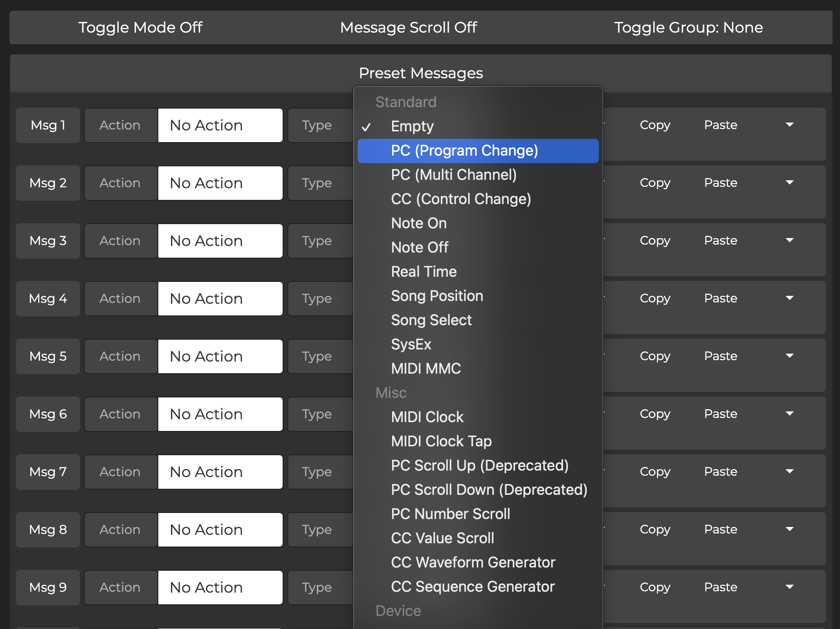Screen dimensions: 840x629
Task: Select the Msg 9 message slot
Action: tap(47, 588)
